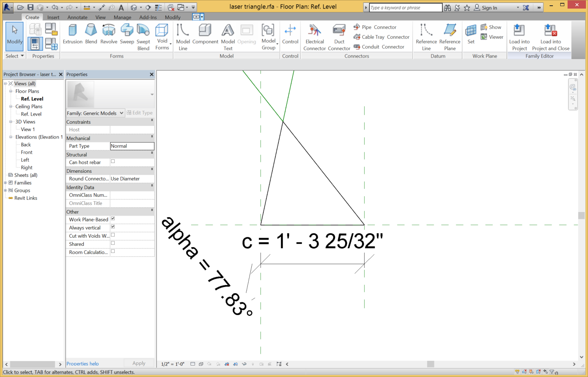Add a Duct Connector
Viewport: 588px width, 377px height.
click(x=339, y=37)
